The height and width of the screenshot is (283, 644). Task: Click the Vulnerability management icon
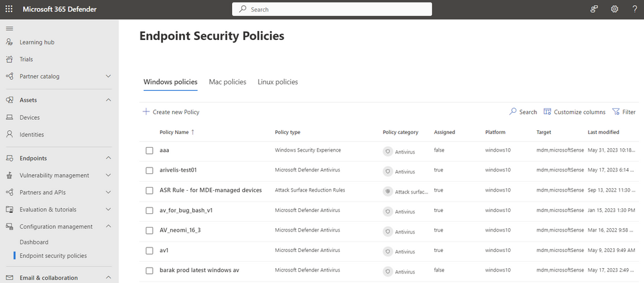click(10, 175)
